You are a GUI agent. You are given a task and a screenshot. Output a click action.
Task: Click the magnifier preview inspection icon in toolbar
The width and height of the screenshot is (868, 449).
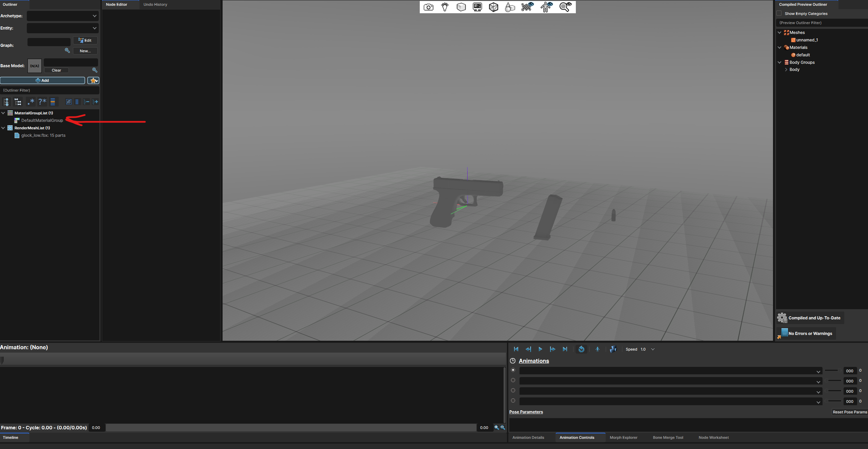[x=565, y=7]
